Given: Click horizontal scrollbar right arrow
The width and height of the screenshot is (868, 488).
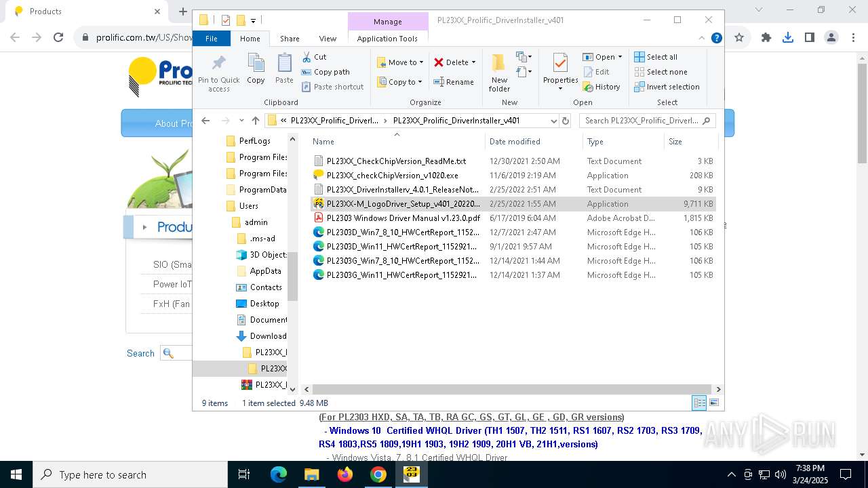Looking at the screenshot, I should 718,389.
